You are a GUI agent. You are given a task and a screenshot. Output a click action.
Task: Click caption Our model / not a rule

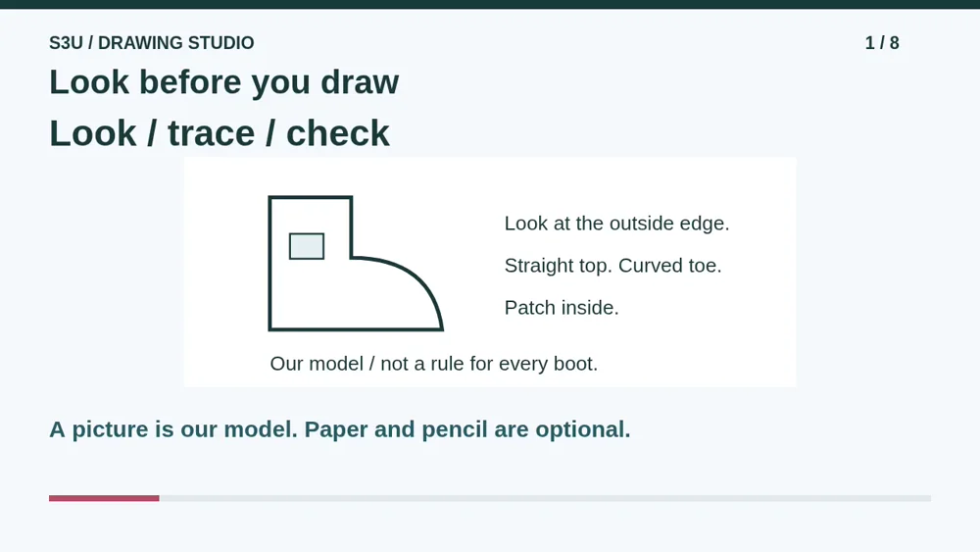tap(434, 364)
